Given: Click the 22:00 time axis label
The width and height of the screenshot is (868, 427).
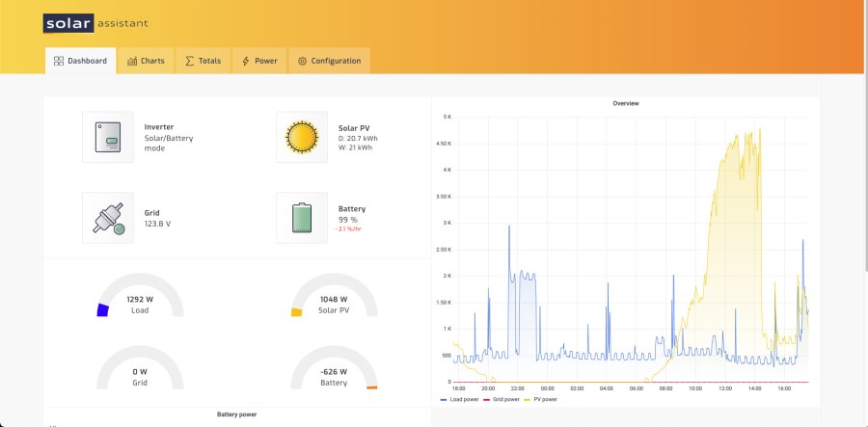Looking at the screenshot, I should (518, 388).
